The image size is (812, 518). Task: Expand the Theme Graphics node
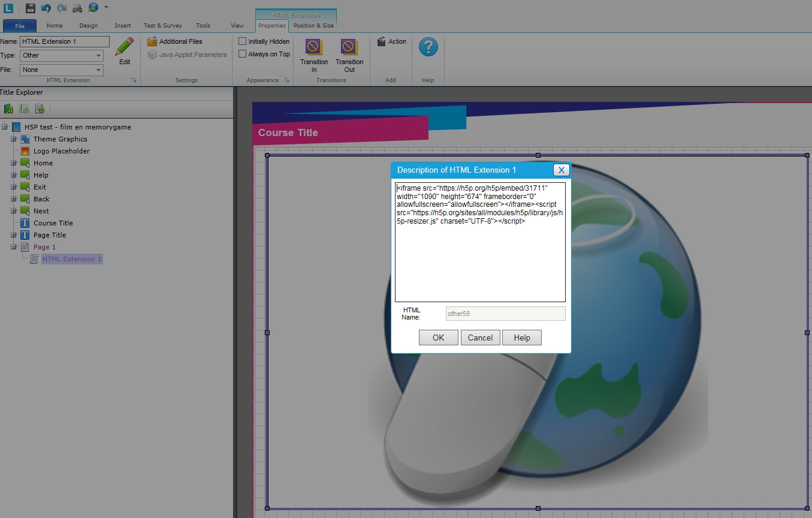(14, 139)
